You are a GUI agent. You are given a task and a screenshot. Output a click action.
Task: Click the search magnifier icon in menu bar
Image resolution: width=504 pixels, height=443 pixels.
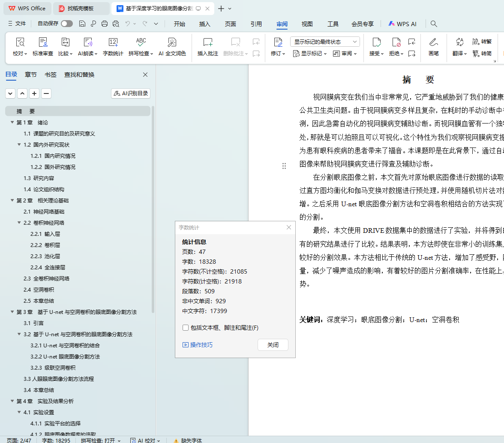coord(434,24)
